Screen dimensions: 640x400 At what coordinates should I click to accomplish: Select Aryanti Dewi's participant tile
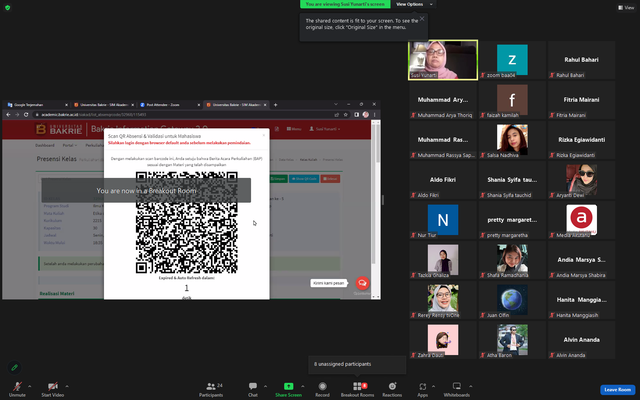pos(581,180)
